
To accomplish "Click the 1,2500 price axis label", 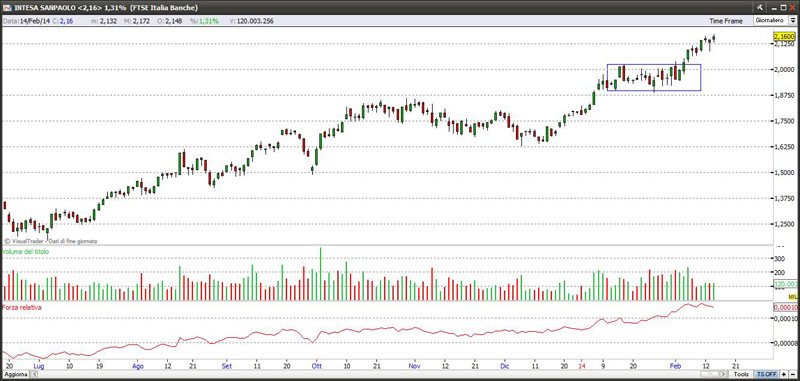I will [x=784, y=224].
